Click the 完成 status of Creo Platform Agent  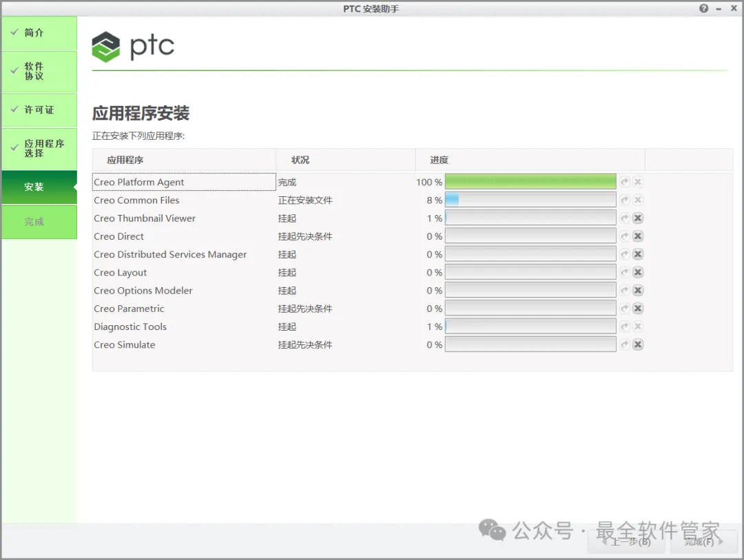[287, 183]
